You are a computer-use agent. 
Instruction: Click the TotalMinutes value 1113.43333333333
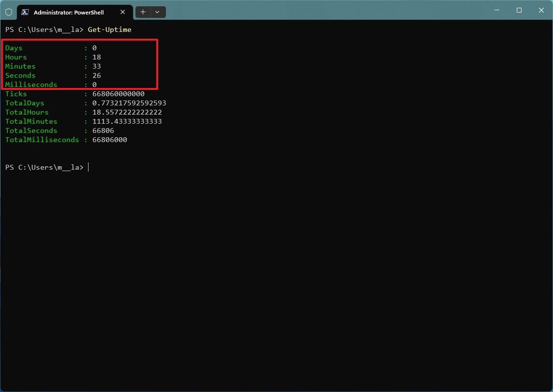tap(127, 121)
